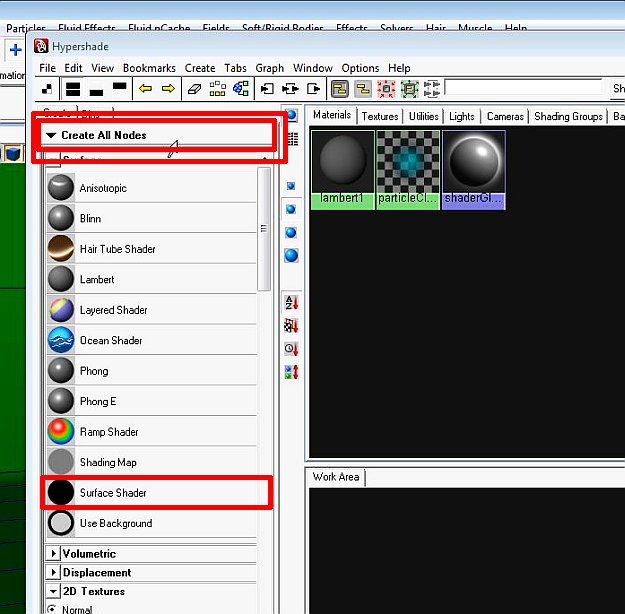Toggle the Create bar on/off icon

47,89
